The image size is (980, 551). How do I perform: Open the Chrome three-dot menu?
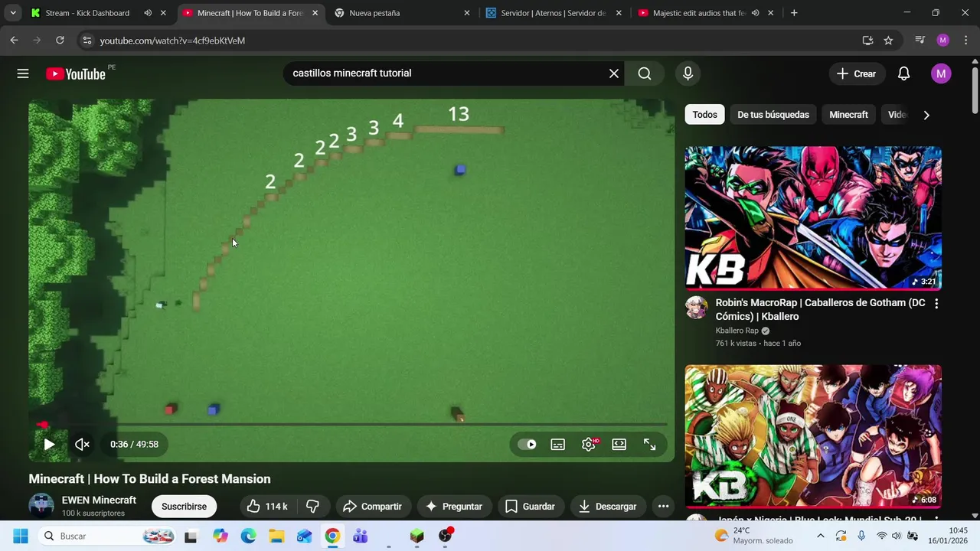click(965, 41)
